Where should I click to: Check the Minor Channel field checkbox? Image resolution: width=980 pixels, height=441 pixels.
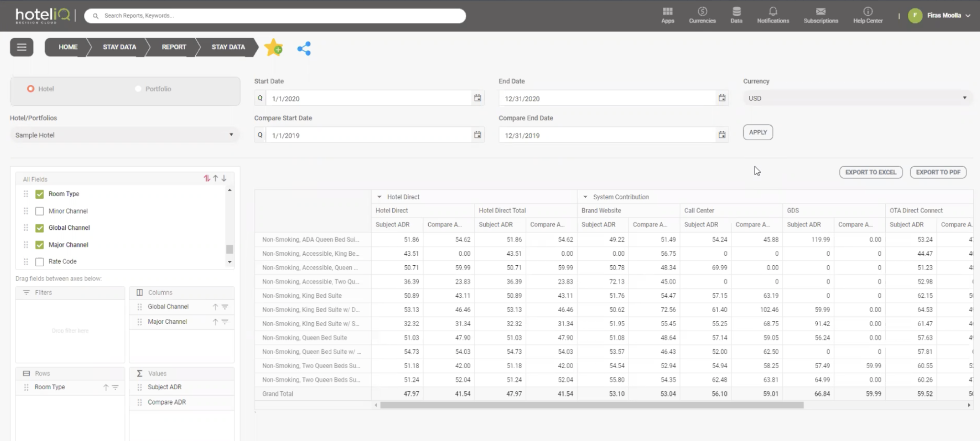pyautogui.click(x=40, y=211)
